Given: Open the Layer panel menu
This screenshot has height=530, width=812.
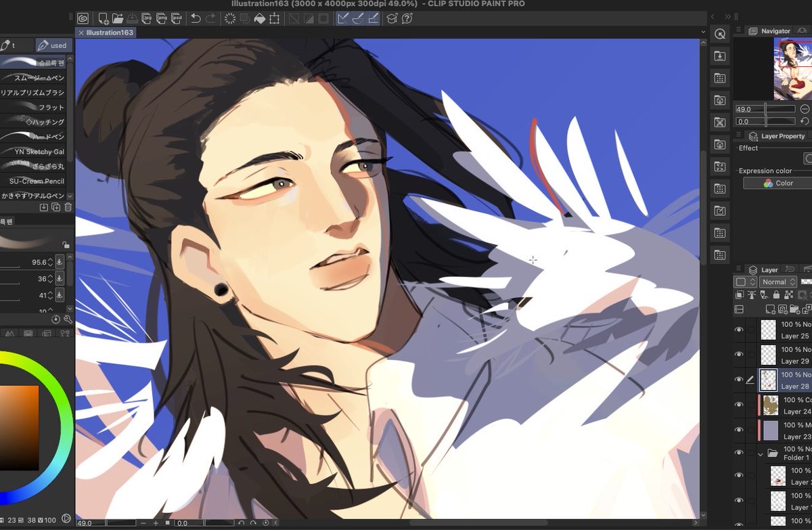Looking at the screenshot, I should (739, 269).
